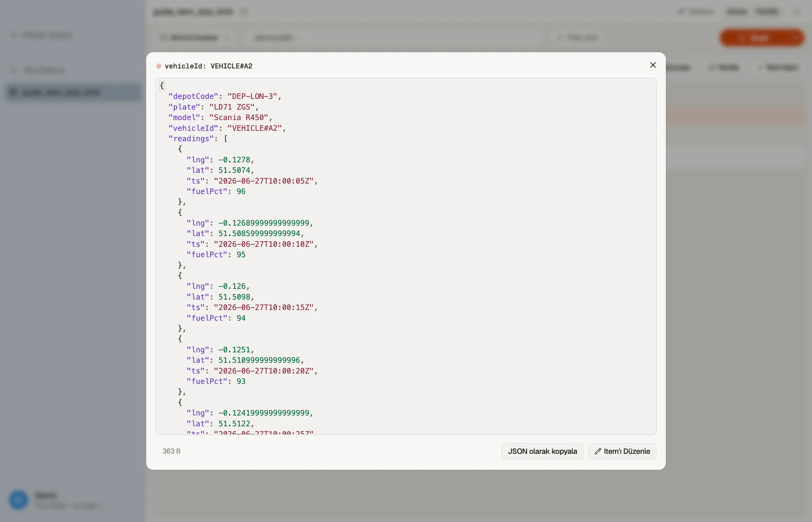Click the "readings" array key
Screen dimensions: 812x522
[191, 139]
